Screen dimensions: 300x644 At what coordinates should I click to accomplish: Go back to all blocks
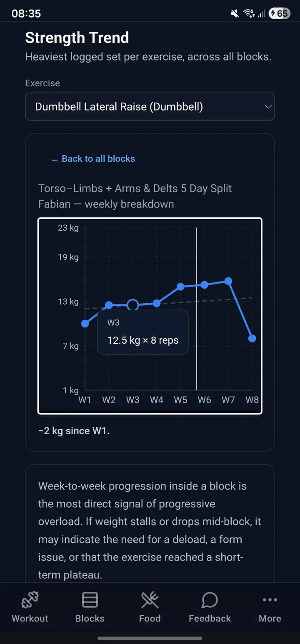coord(93,158)
